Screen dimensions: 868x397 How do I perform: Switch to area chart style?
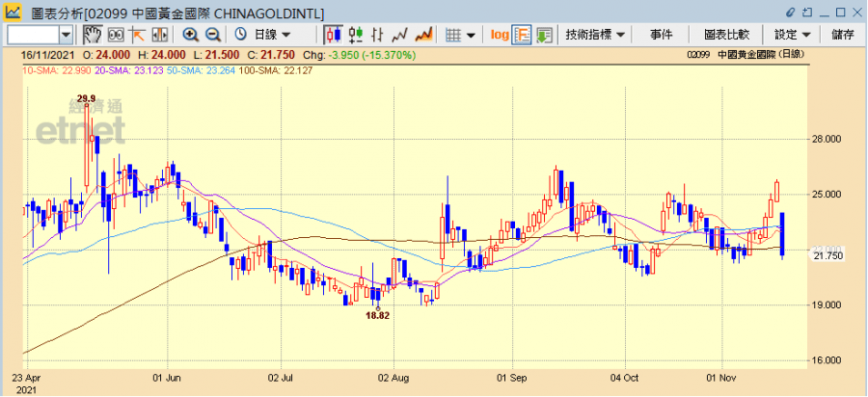422,35
